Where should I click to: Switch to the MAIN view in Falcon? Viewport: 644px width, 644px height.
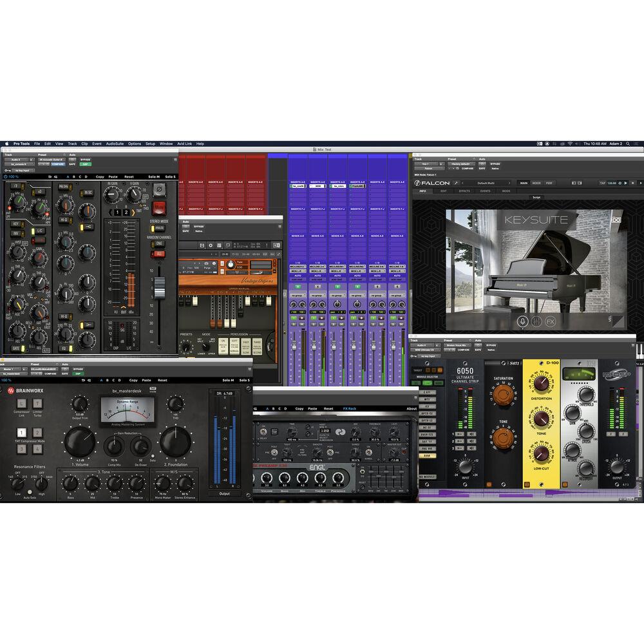tap(524, 183)
